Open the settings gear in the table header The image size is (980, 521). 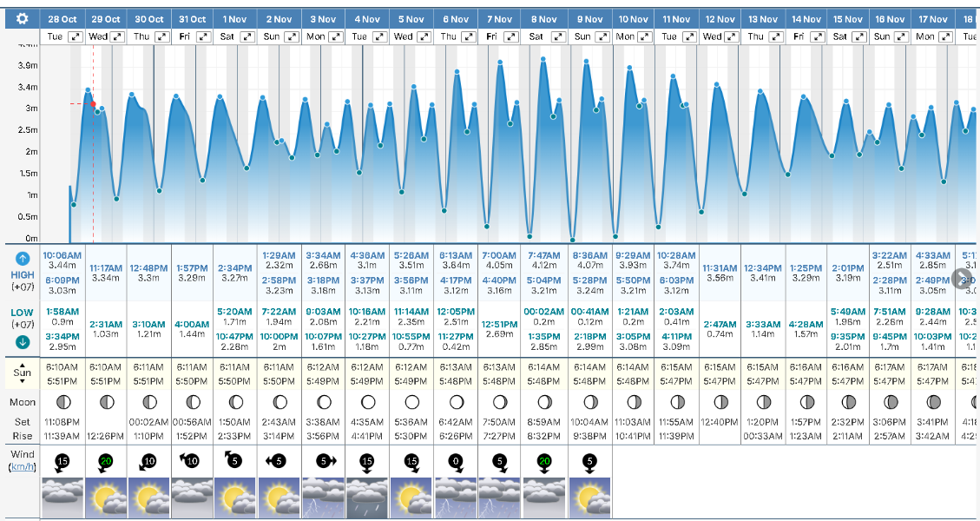(x=22, y=18)
